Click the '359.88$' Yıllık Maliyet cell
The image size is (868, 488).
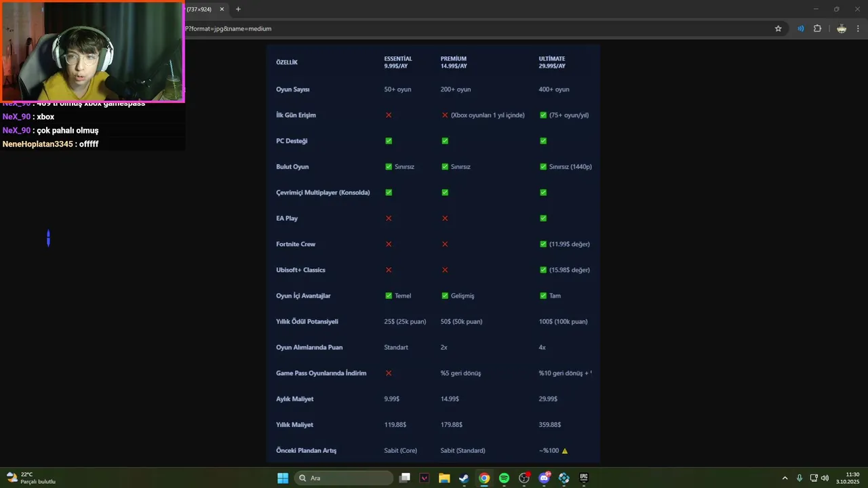[x=550, y=424]
